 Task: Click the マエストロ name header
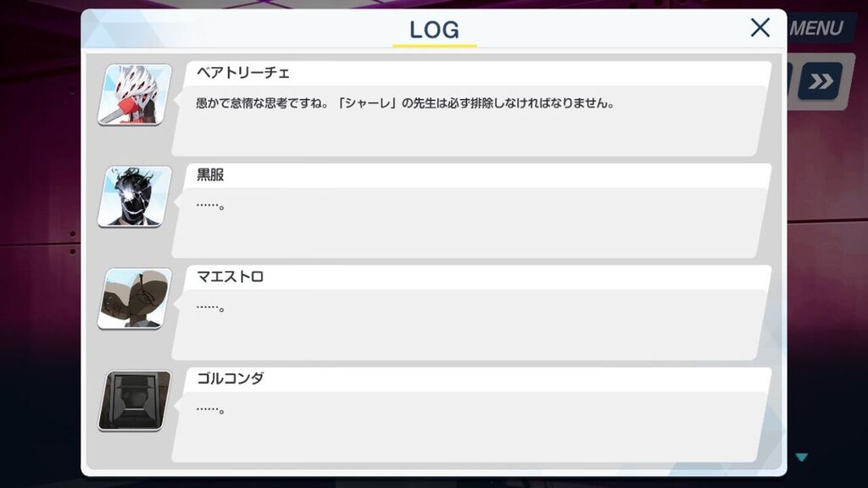(x=231, y=277)
